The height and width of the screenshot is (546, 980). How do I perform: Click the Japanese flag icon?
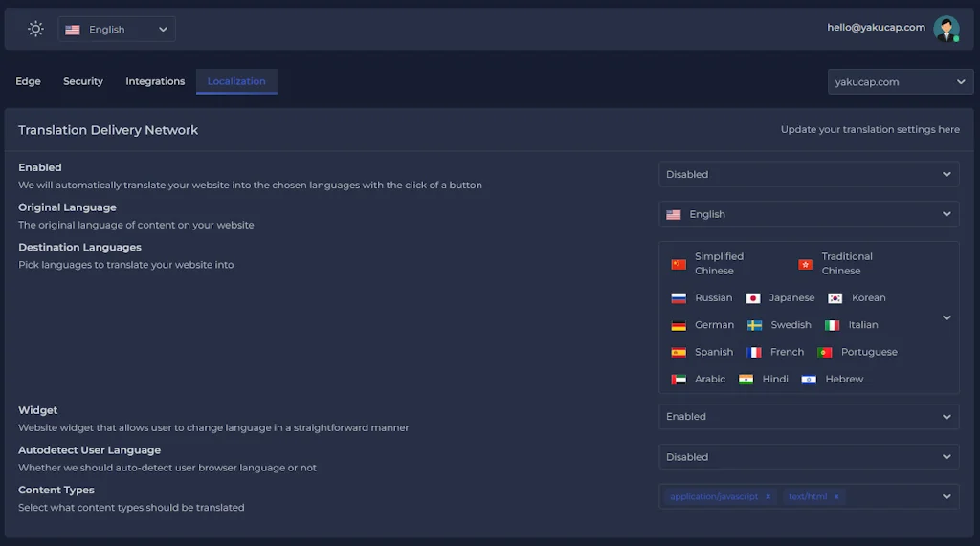(x=752, y=298)
